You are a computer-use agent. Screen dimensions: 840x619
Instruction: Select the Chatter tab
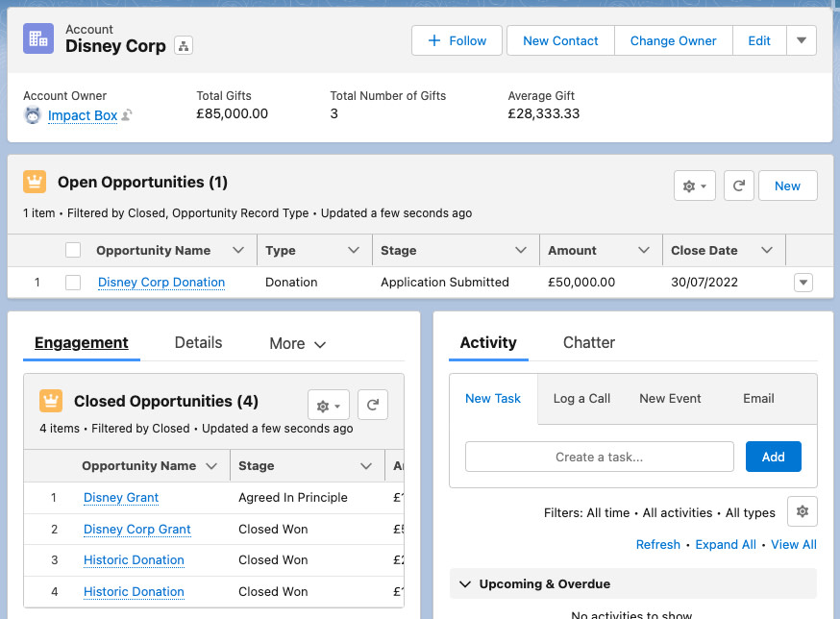coord(589,343)
